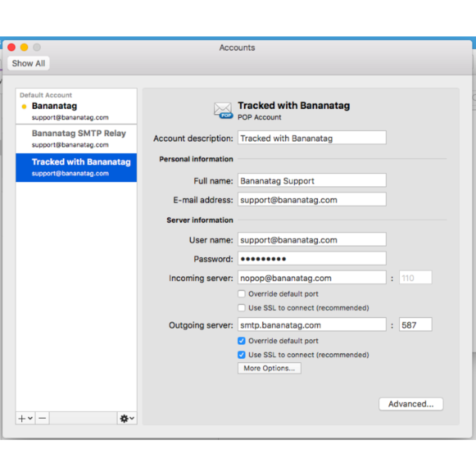The image size is (476, 476).
Task: Enable incoming Override default port checkbox
Action: click(x=242, y=294)
